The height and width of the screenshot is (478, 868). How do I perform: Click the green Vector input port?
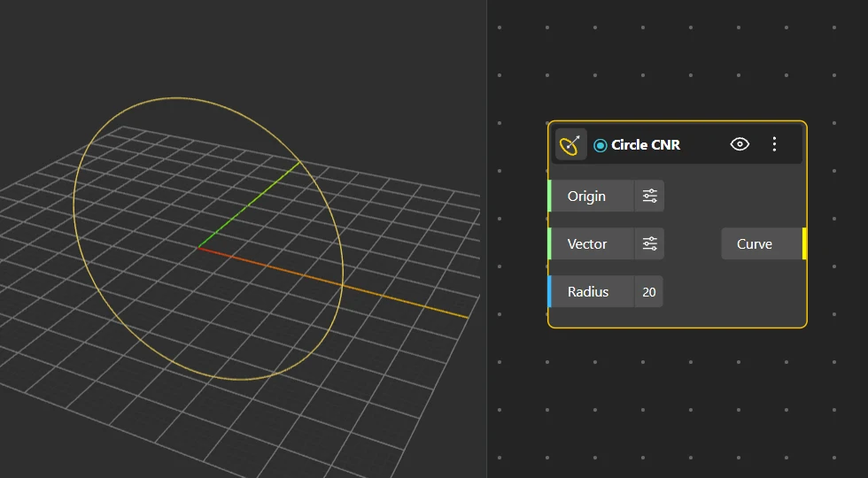(x=550, y=243)
